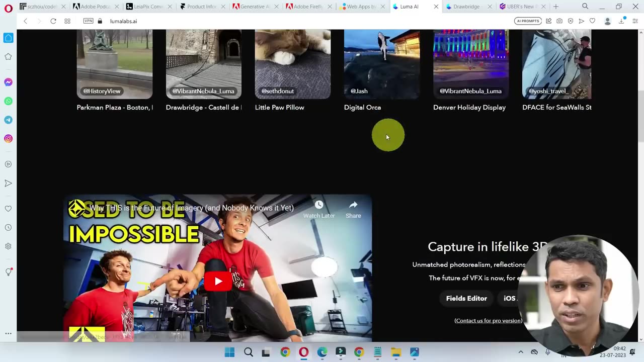Search tabs with the magnifier icon

tap(585, 7)
